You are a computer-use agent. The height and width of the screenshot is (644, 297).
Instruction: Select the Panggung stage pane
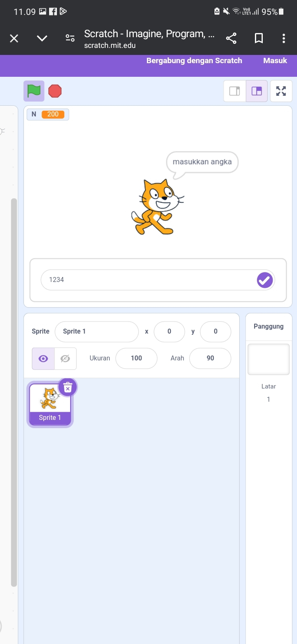[269, 327]
